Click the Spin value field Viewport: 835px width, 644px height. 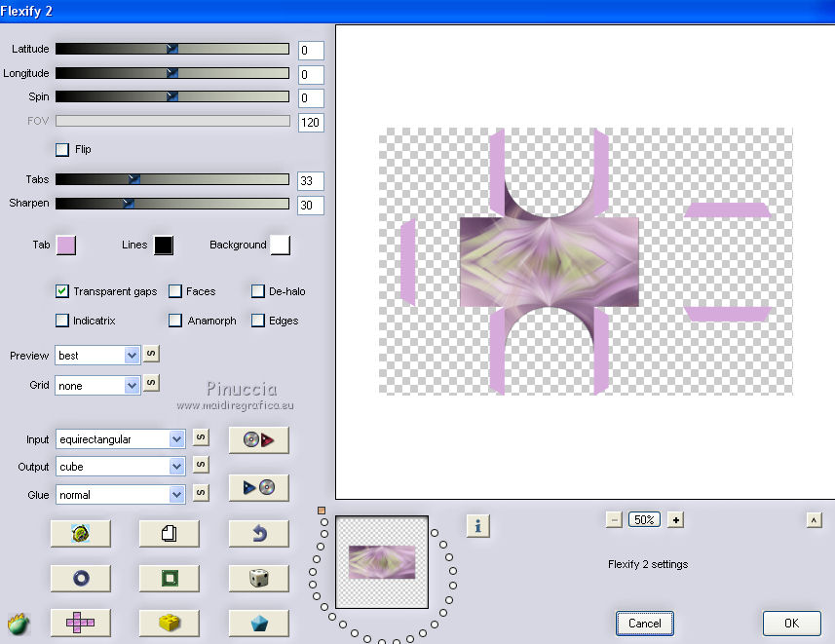[x=311, y=98]
